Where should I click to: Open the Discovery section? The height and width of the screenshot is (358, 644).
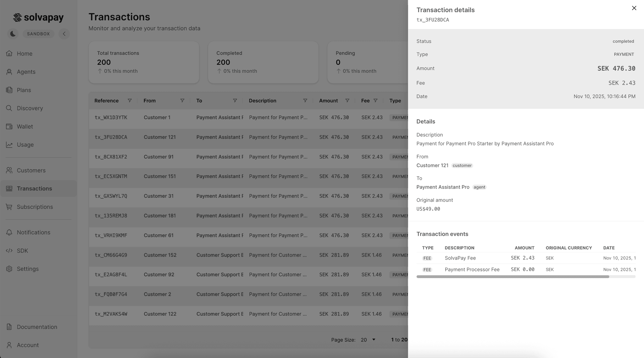pyautogui.click(x=30, y=108)
